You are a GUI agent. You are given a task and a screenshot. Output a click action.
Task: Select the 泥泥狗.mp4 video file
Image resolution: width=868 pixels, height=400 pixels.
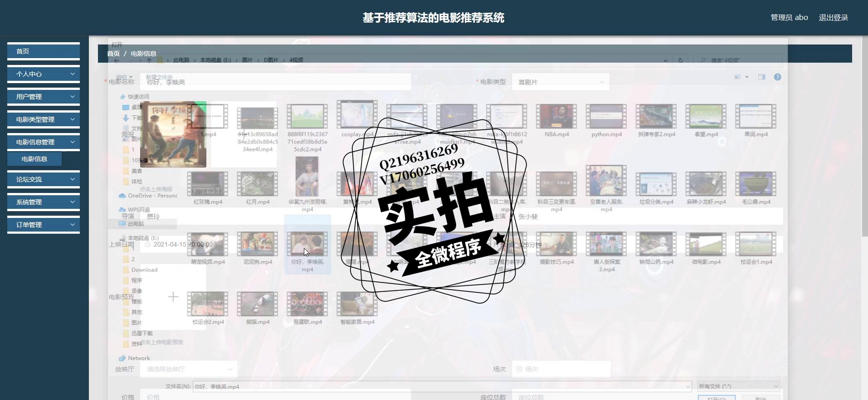(x=258, y=248)
